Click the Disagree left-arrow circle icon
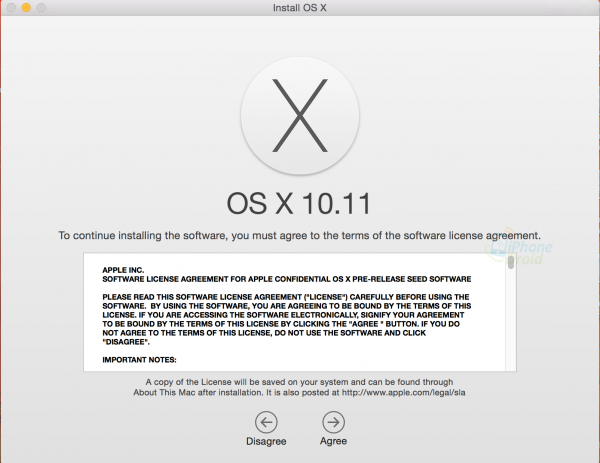 pyautogui.click(x=266, y=422)
